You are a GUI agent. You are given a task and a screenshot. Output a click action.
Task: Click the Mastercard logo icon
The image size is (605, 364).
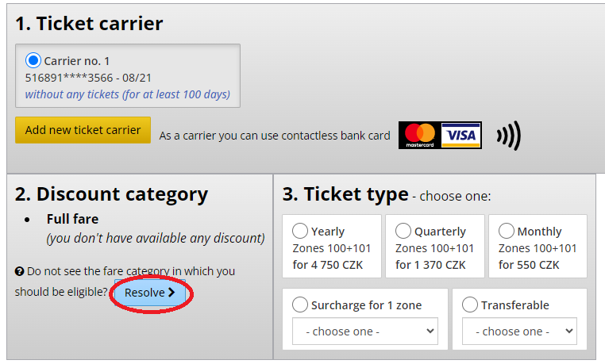tap(420, 135)
